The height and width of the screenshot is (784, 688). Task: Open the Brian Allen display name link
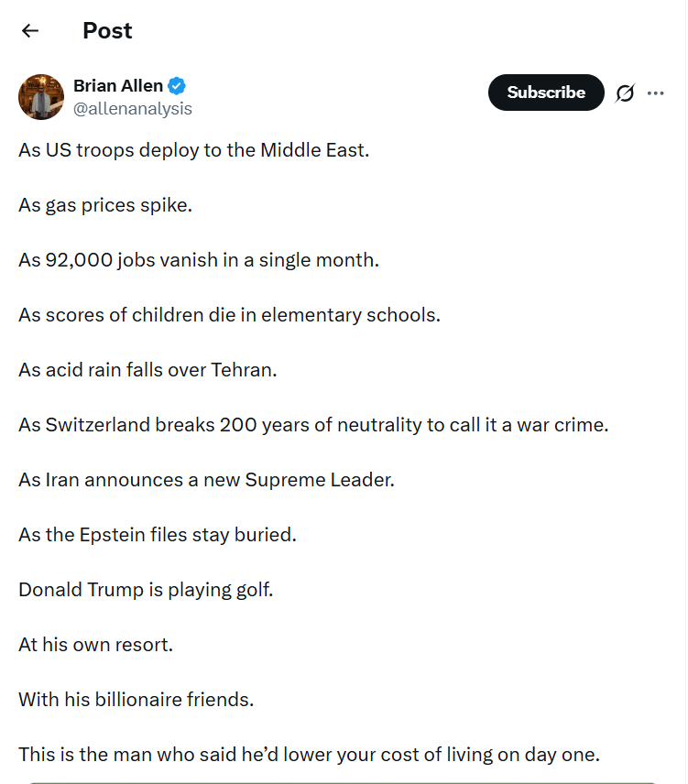tap(118, 86)
